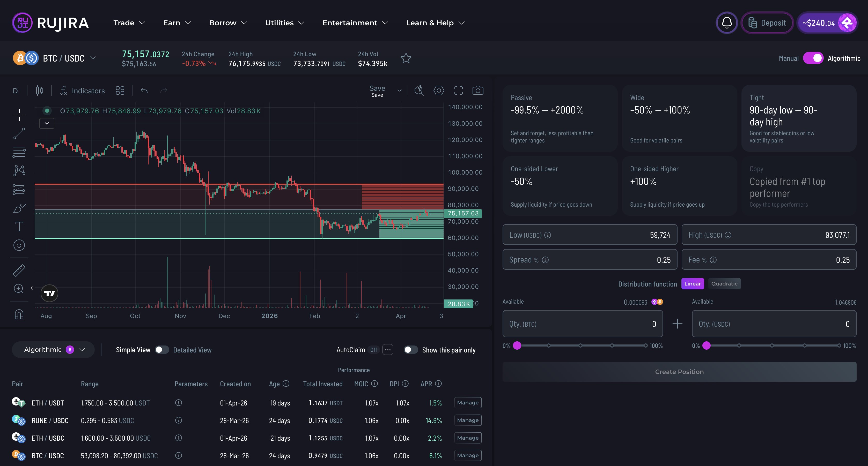Click the High (USDC) price input
Viewport: 868px width, 466px height.
click(x=769, y=235)
